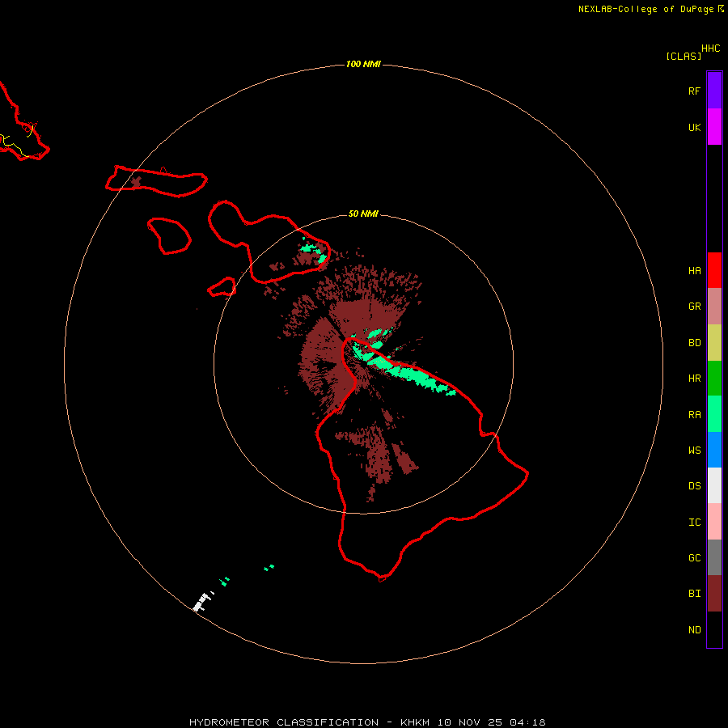Image resolution: width=728 pixels, height=728 pixels.
Task: Pick the HR dark green swatch
Action: point(714,379)
